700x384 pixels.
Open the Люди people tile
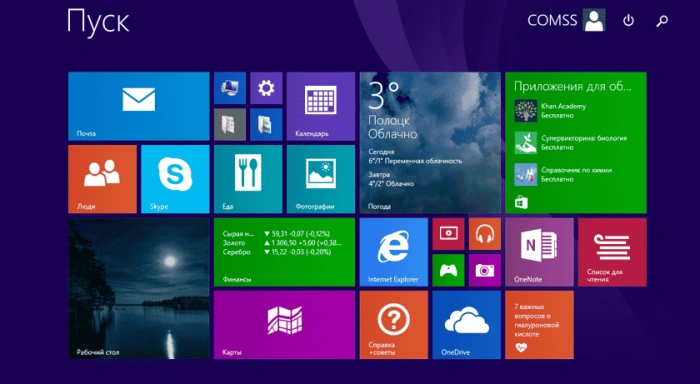click(x=102, y=179)
